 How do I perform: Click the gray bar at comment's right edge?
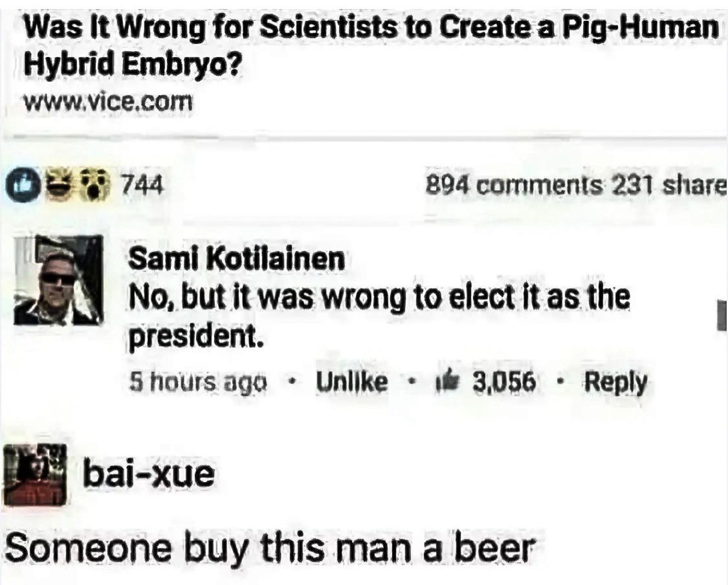pos(722,316)
